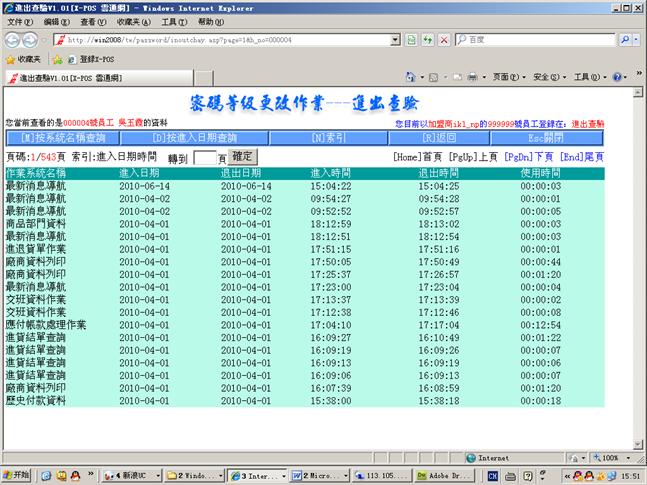Click the Print icon in command bar
The height and width of the screenshot is (485, 647).
click(473, 77)
